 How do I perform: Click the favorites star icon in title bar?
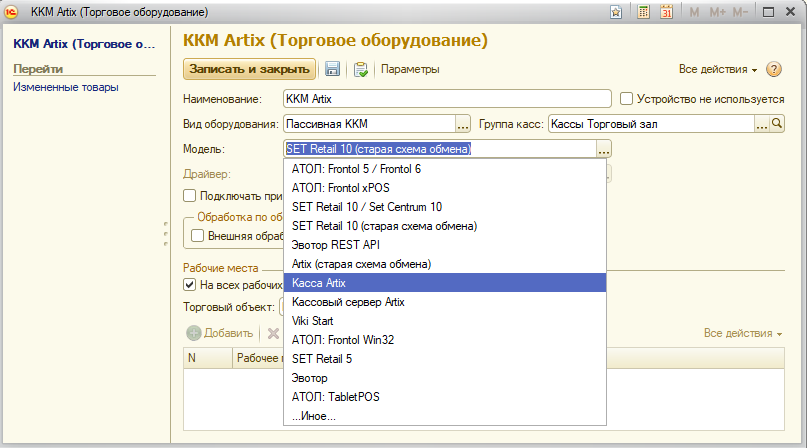click(616, 12)
